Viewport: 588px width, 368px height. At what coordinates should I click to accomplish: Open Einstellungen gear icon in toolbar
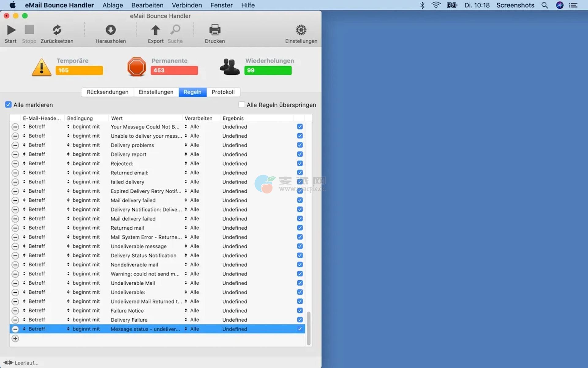pyautogui.click(x=301, y=30)
